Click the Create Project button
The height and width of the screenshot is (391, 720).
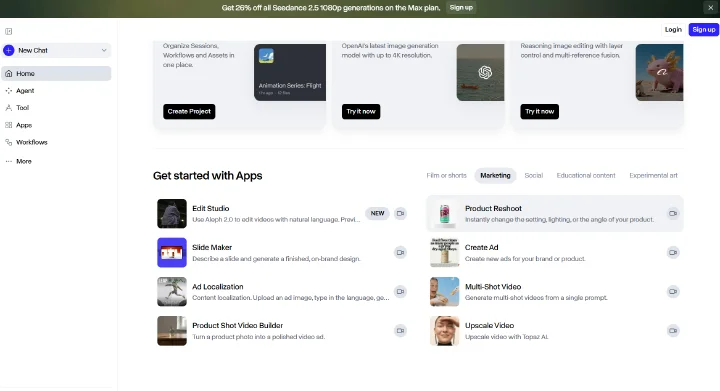[189, 112]
